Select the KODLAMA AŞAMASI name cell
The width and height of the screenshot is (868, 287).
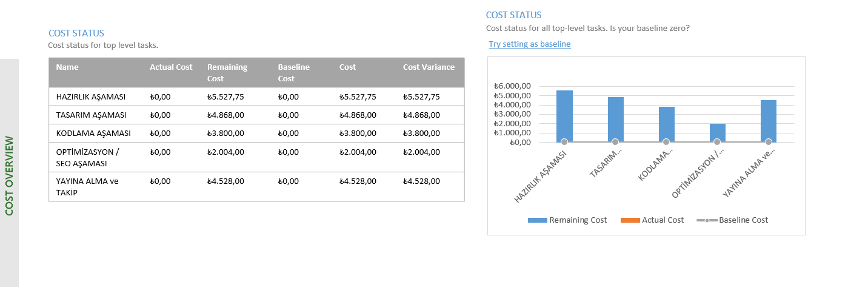click(x=93, y=133)
